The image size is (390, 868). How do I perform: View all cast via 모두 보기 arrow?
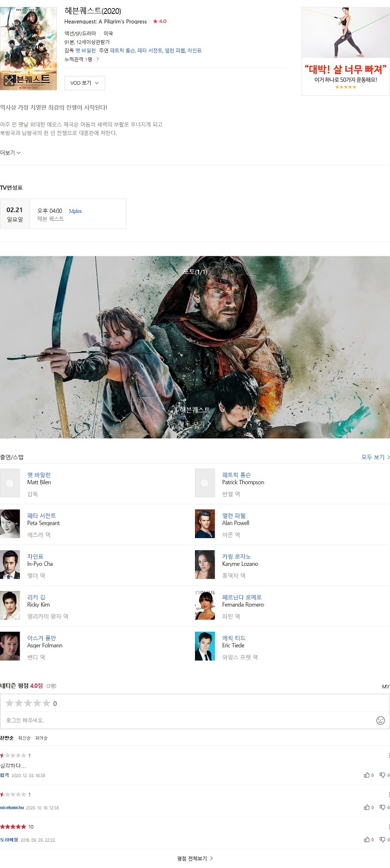coord(376,457)
